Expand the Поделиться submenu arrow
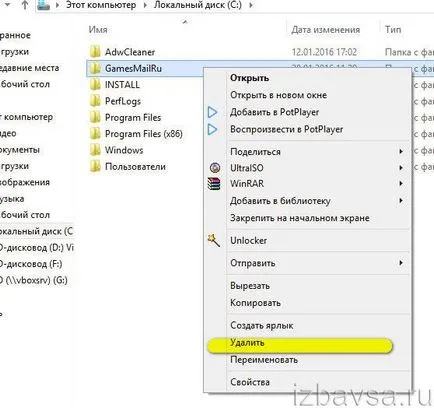The image size is (434, 408). pyautogui.click(x=401, y=152)
